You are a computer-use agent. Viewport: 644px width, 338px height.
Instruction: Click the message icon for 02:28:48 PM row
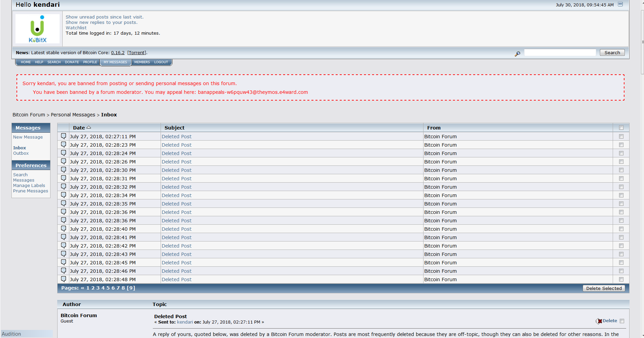tap(63, 279)
